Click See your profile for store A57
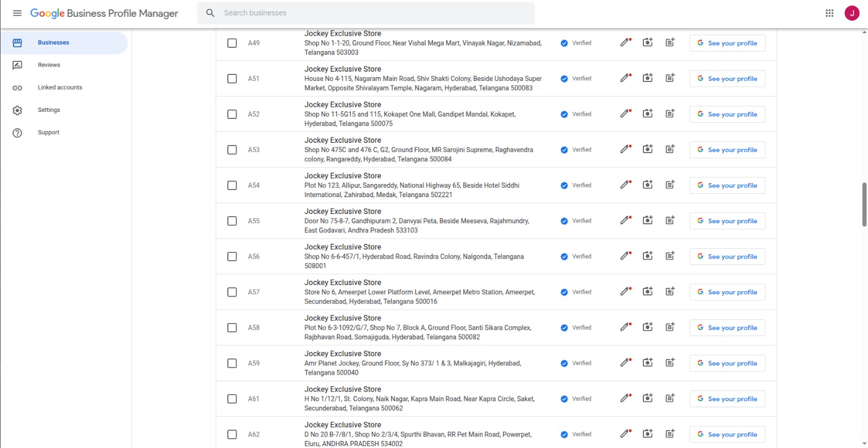This screenshot has height=448, width=868. [727, 292]
